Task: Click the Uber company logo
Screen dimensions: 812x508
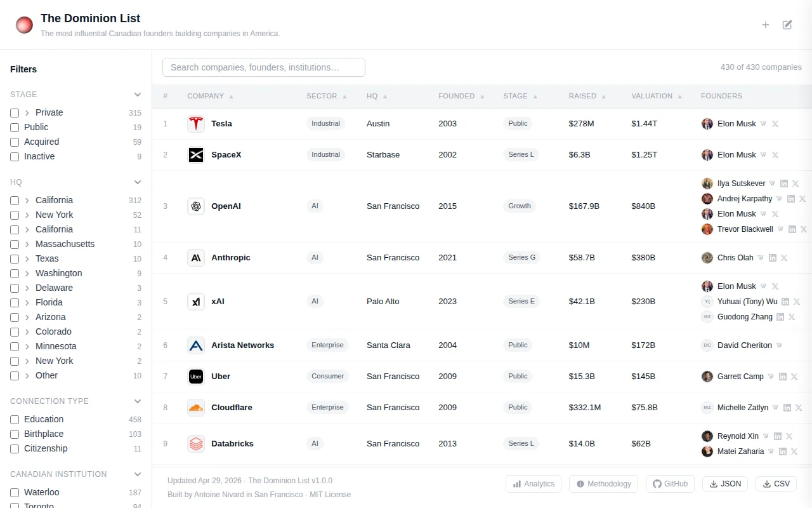Action: (196, 377)
